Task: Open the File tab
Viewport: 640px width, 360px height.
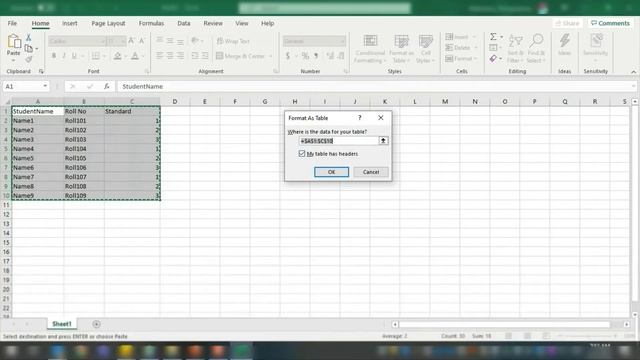Action: click(x=12, y=24)
